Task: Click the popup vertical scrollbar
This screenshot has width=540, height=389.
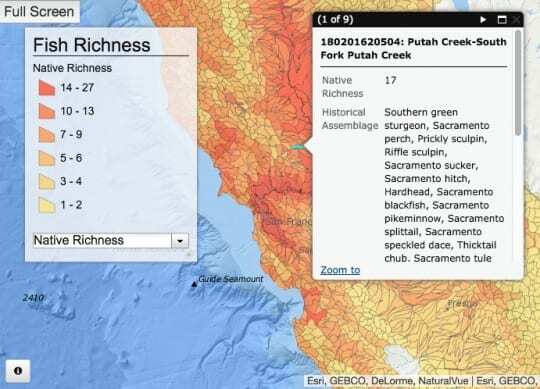Action: 518,83
